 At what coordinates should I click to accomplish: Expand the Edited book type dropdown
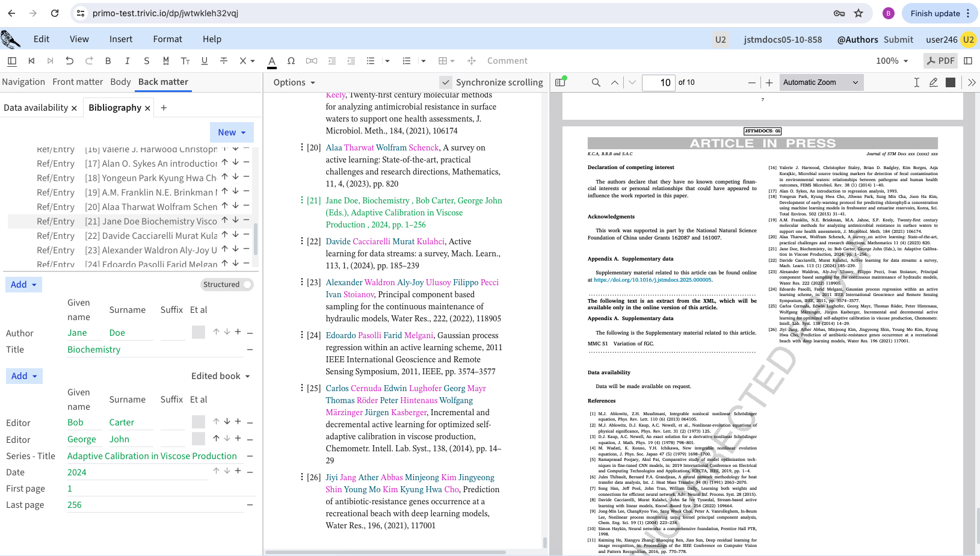221,376
